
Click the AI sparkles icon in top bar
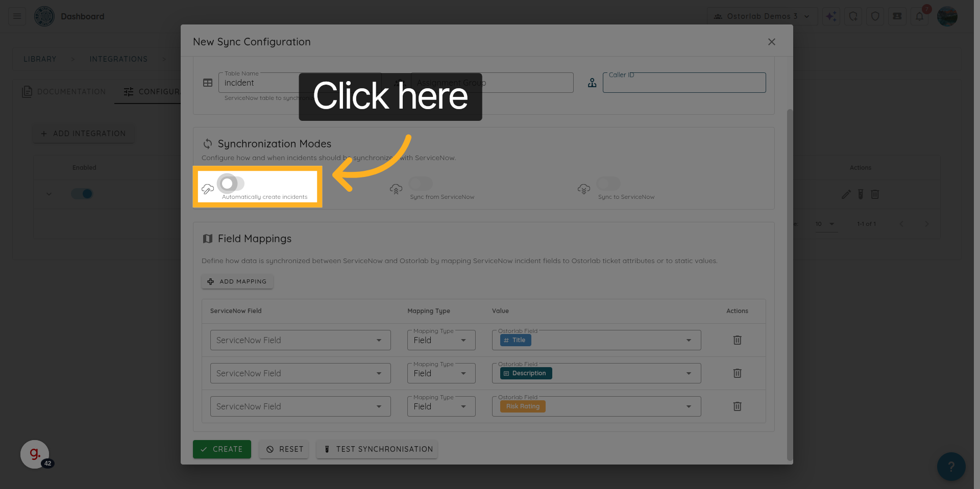[831, 16]
